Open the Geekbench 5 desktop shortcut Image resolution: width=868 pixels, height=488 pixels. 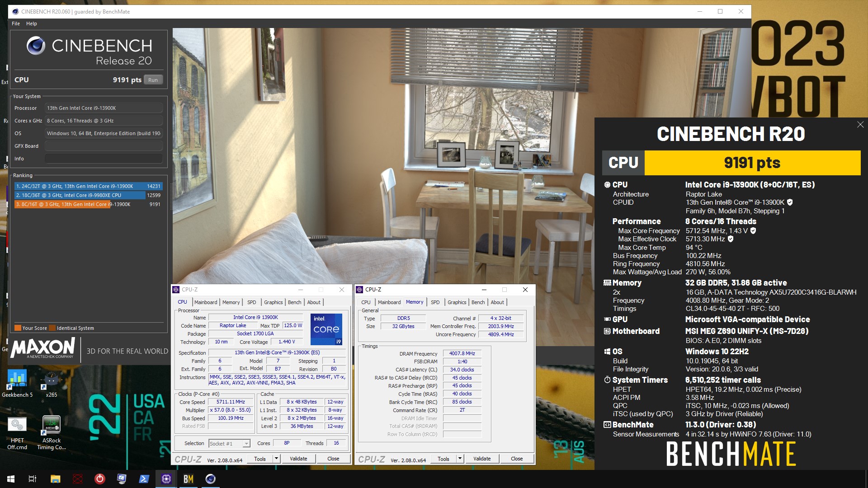17,383
